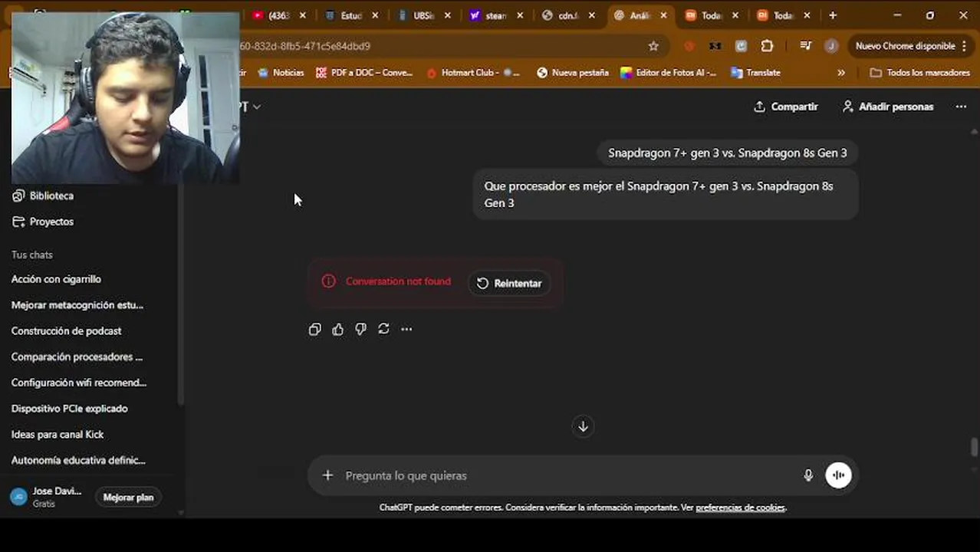Give the response a thumbs down

[360, 329]
